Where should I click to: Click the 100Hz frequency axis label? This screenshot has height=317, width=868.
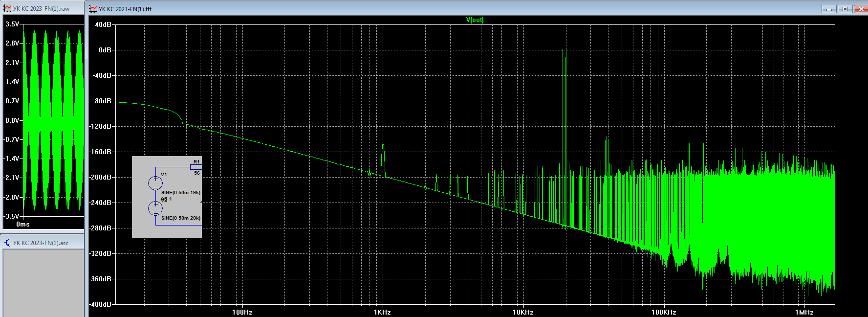coord(242,312)
